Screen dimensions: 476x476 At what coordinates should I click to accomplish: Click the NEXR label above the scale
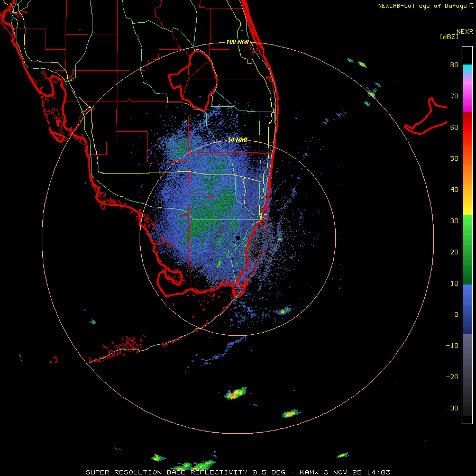tap(465, 32)
